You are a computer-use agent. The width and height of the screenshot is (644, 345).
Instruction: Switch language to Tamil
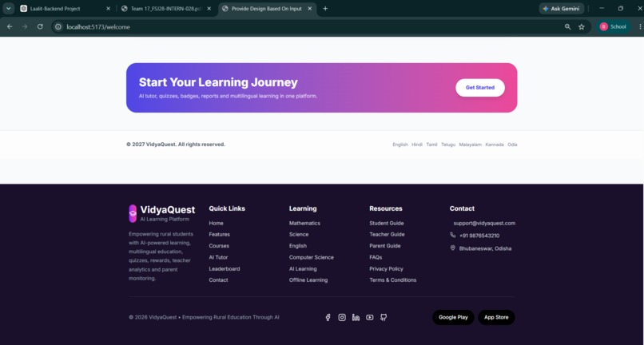click(x=431, y=145)
